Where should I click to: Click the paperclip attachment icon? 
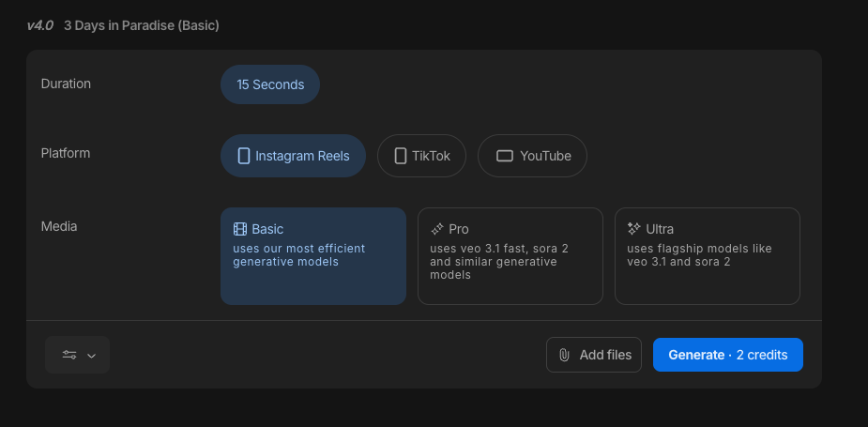click(564, 355)
